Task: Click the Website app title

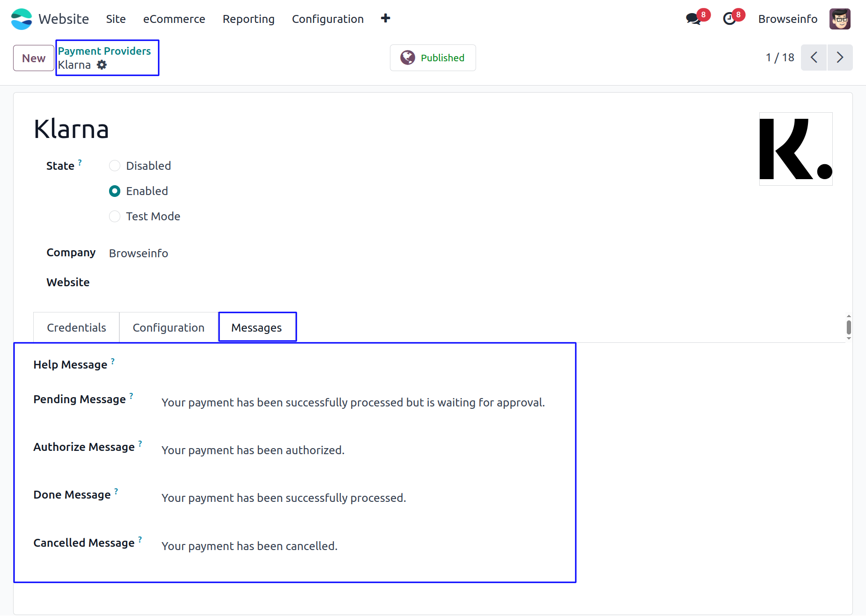Action: [x=64, y=19]
